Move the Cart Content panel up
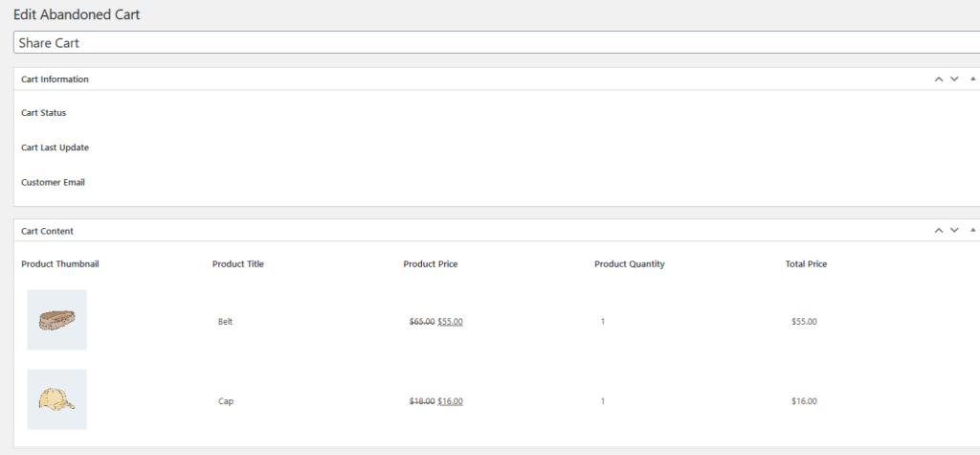 [939, 231]
